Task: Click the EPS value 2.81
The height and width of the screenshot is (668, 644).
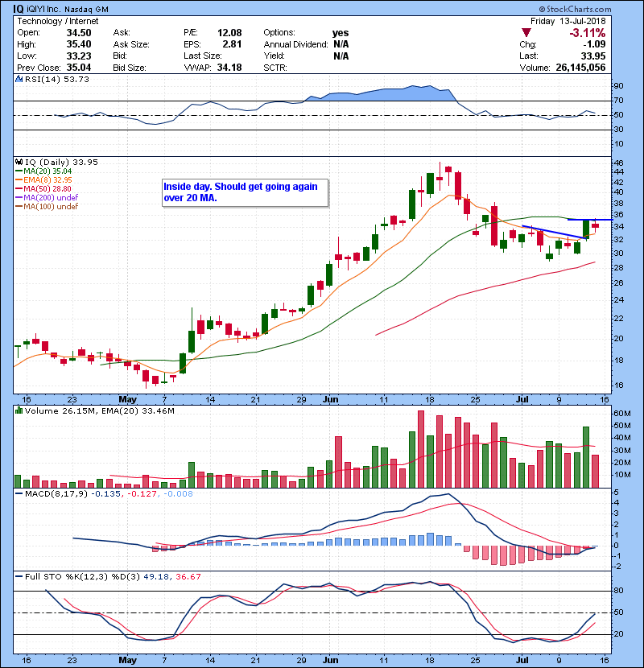Action: [x=232, y=44]
